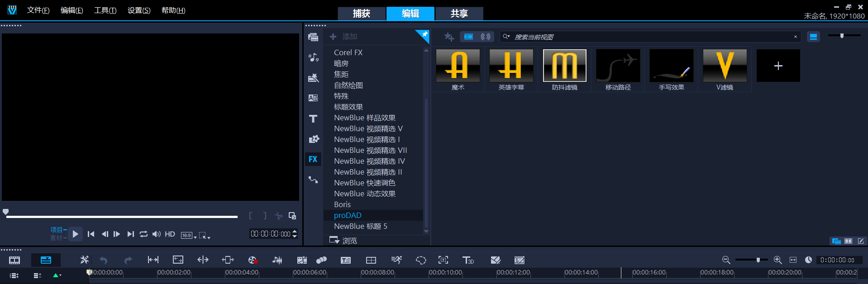
Task: Switch to the 共享 tab
Action: 459,14
